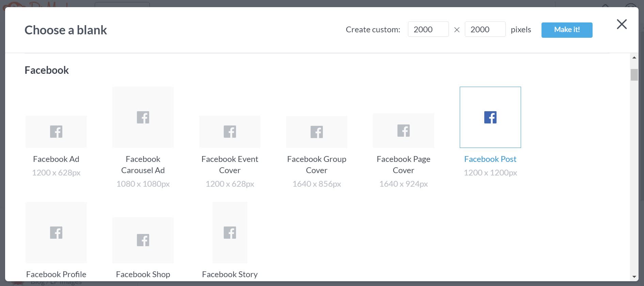Click the Facebook Post link label
The height and width of the screenshot is (286, 644).
(x=490, y=159)
